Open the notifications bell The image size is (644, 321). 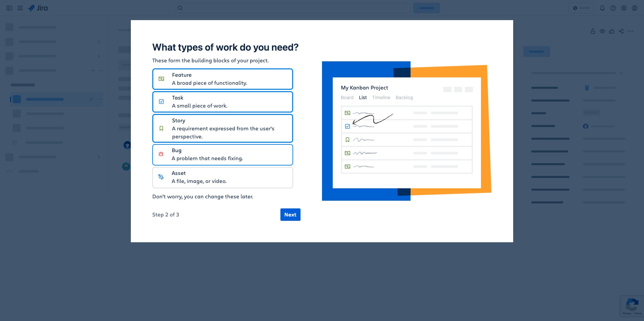602,8
